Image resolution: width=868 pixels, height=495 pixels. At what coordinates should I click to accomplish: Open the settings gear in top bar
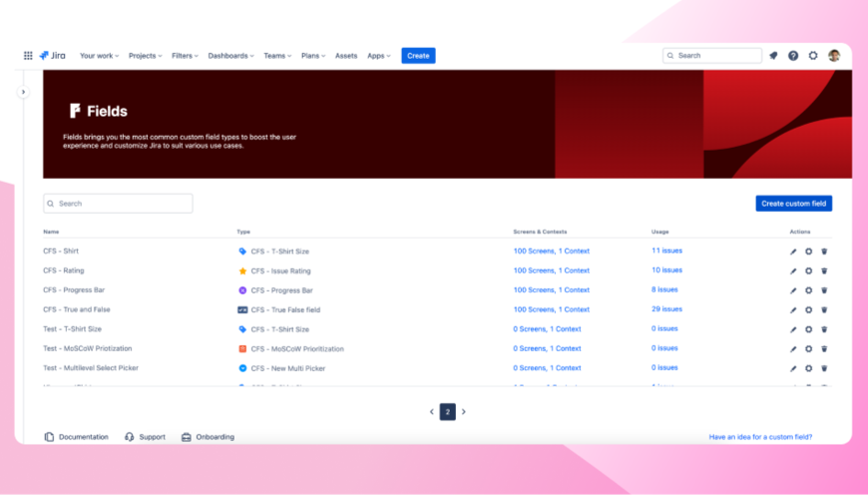(x=813, y=55)
